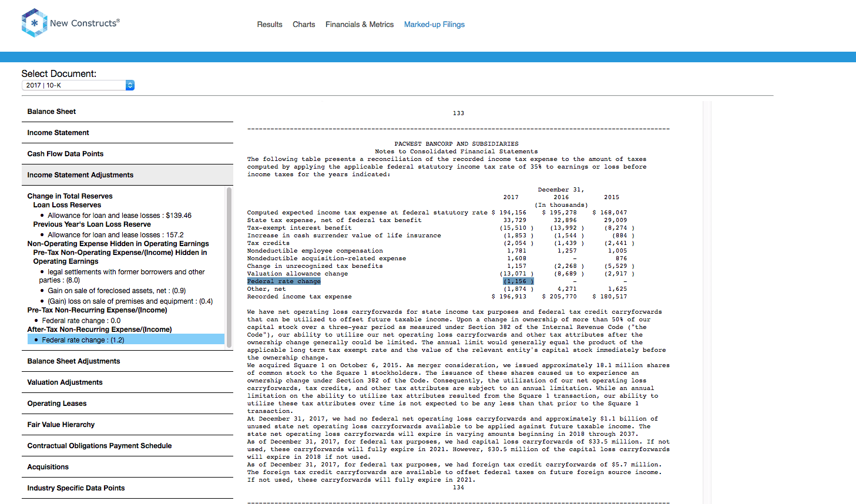856x504 pixels.
Task: Expand the Operating Leases section
Action: (x=127, y=404)
